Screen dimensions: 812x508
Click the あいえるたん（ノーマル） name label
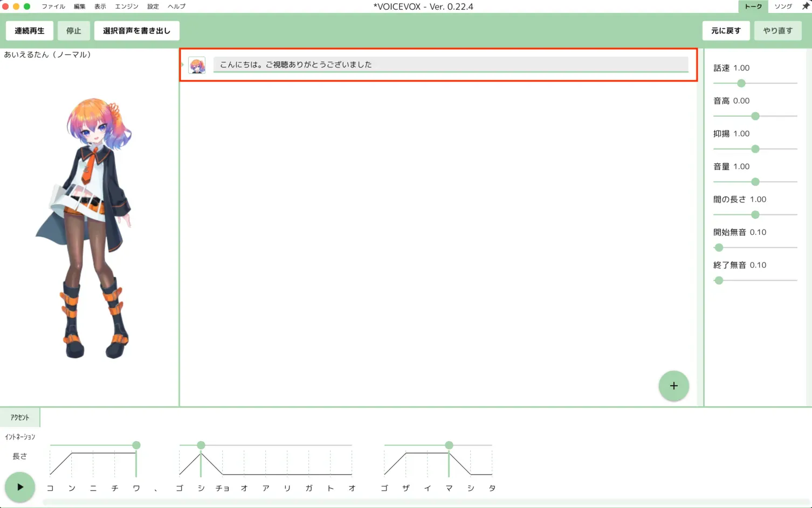pyautogui.click(x=47, y=54)
